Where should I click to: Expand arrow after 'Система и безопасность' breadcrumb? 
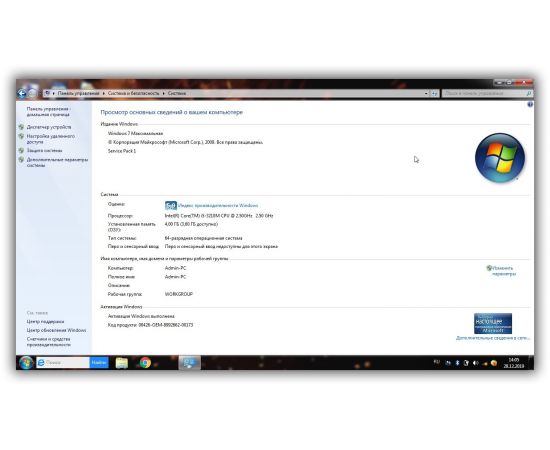[164, 93]
